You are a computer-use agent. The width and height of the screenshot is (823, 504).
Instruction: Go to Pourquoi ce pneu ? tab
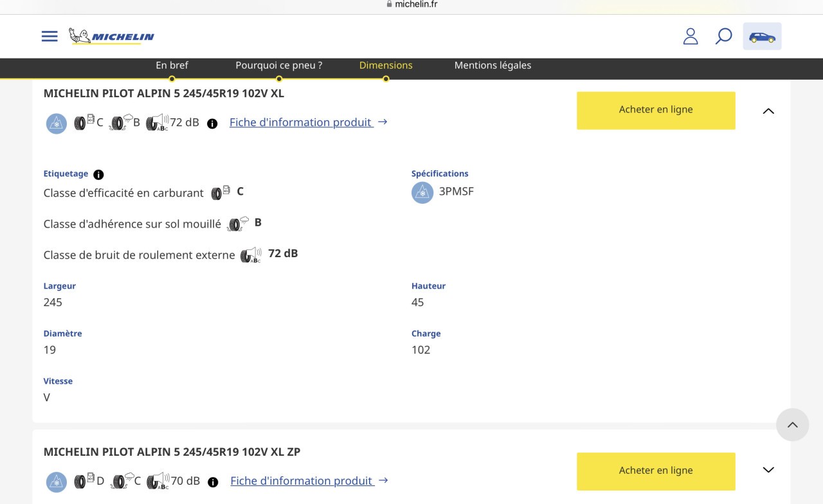click(279, 65)
